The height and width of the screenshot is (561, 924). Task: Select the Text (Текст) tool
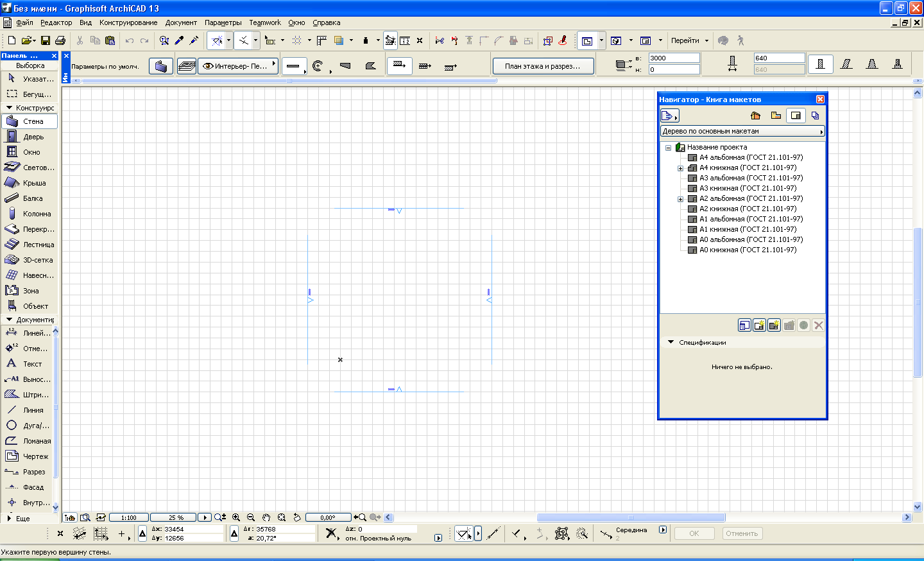27,364
